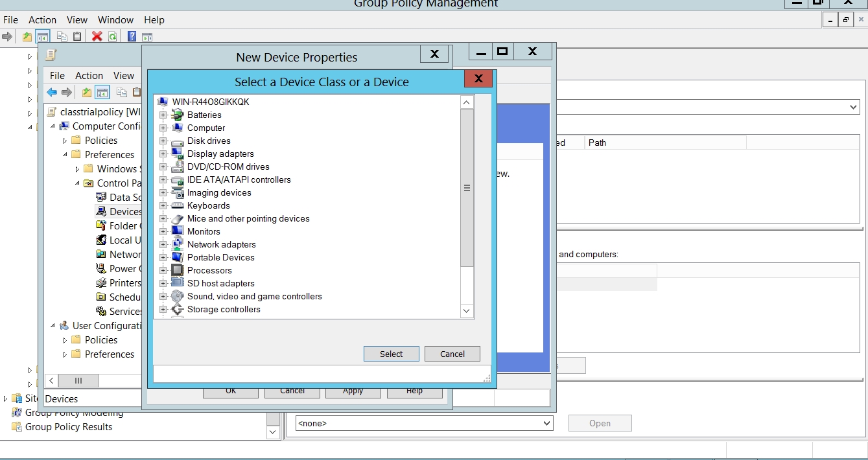Click the Sound, video and game controllers icon

click(177, 296)
